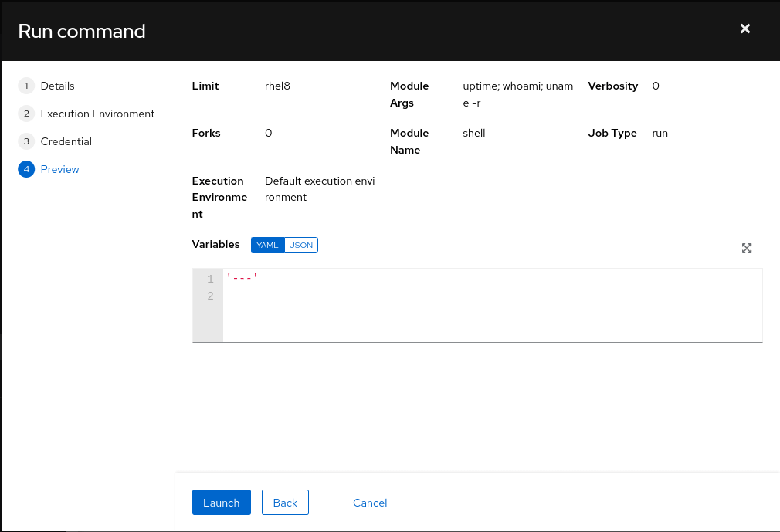Screen dimensions: 780x532
Task: Click line number 1 in the editor
Action: coord(209,278)
